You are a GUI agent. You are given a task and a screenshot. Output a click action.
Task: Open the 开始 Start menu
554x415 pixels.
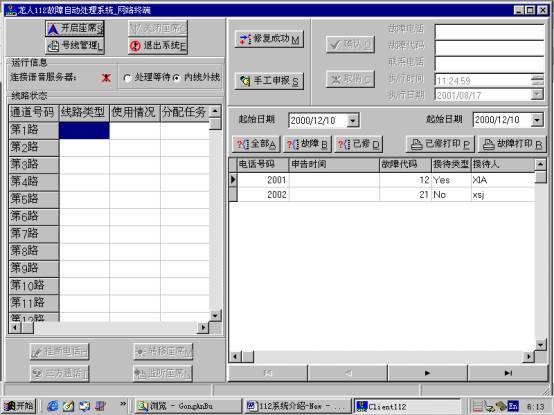tap(19, 406)
